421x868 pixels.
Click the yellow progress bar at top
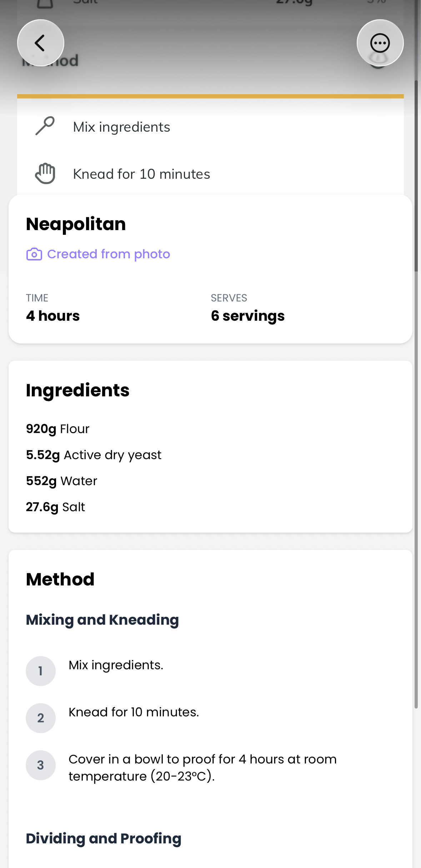[x=210, y=96]
